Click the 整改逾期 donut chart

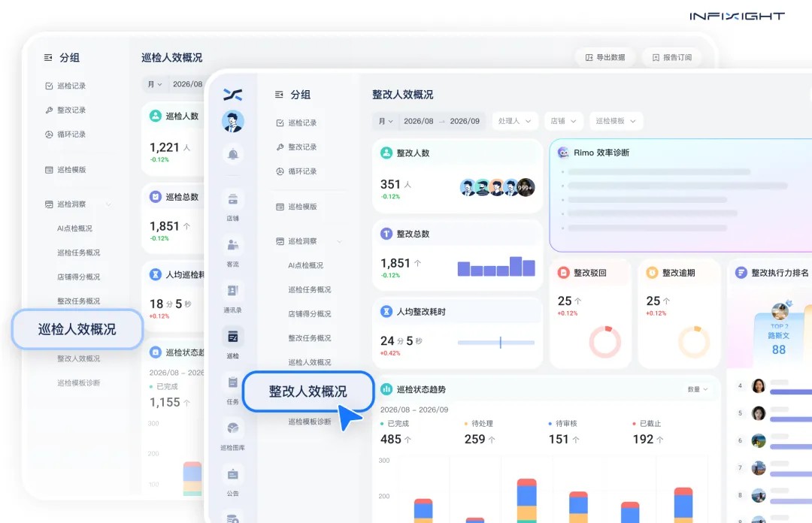click(x=694, y=342)
